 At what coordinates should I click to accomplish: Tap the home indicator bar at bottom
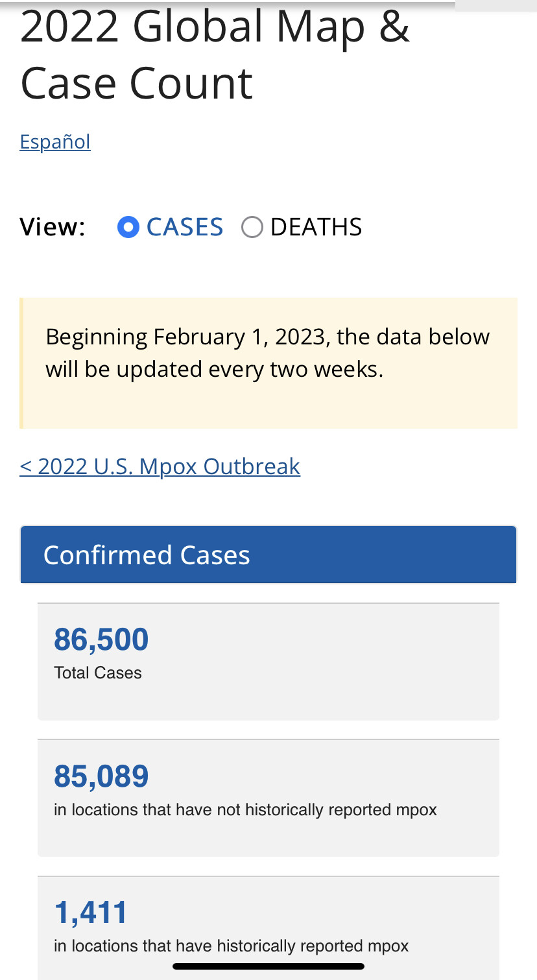tap(268, 966)
